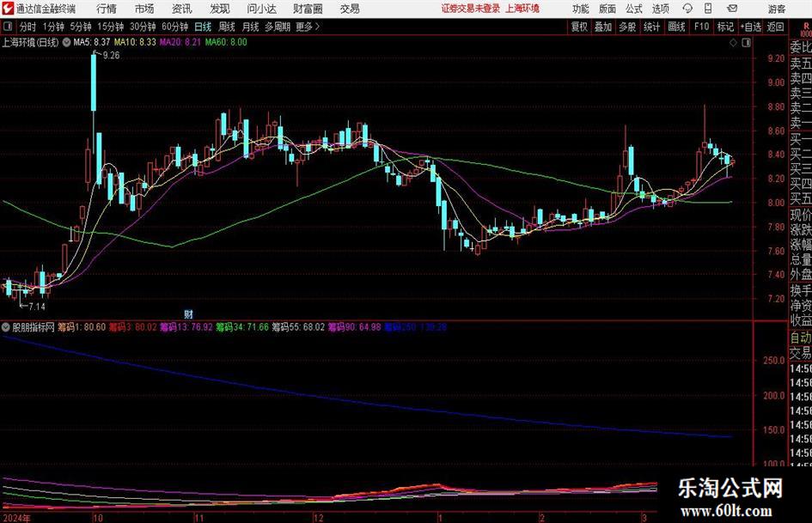Open the 自动 button in right panel
Viewport: 812px width, 523px height.
(x=801, y=338)
